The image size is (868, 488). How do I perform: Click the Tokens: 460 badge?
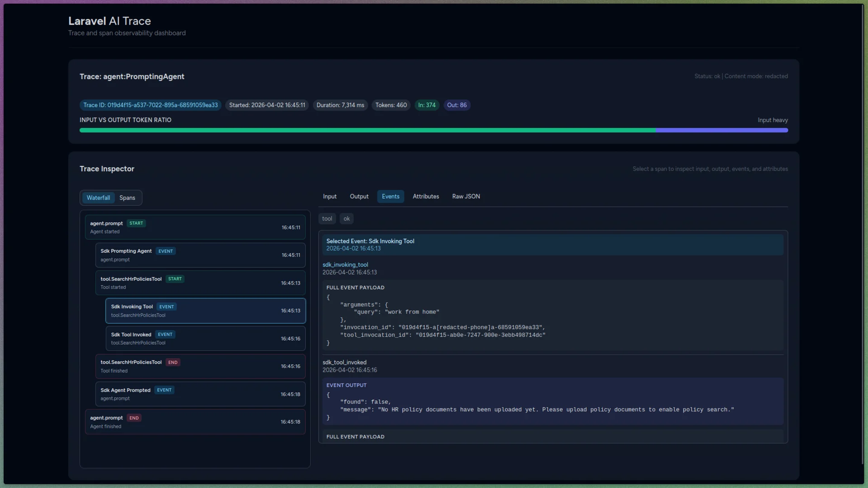click(x=391, y=105)
